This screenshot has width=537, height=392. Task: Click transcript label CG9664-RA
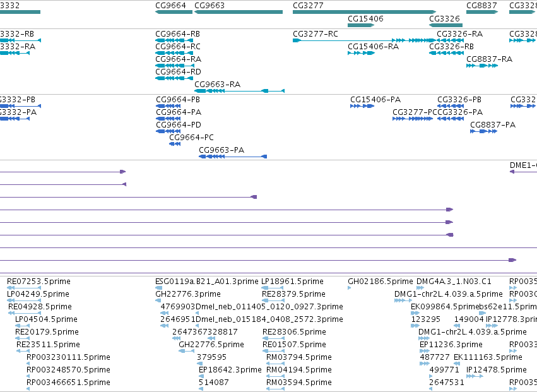(x=178, y=59)
